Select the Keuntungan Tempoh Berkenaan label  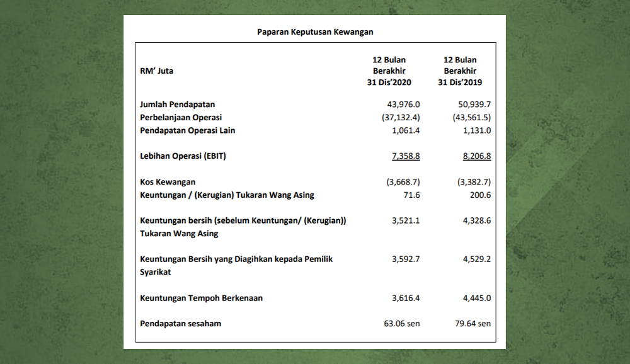(202, 298)
